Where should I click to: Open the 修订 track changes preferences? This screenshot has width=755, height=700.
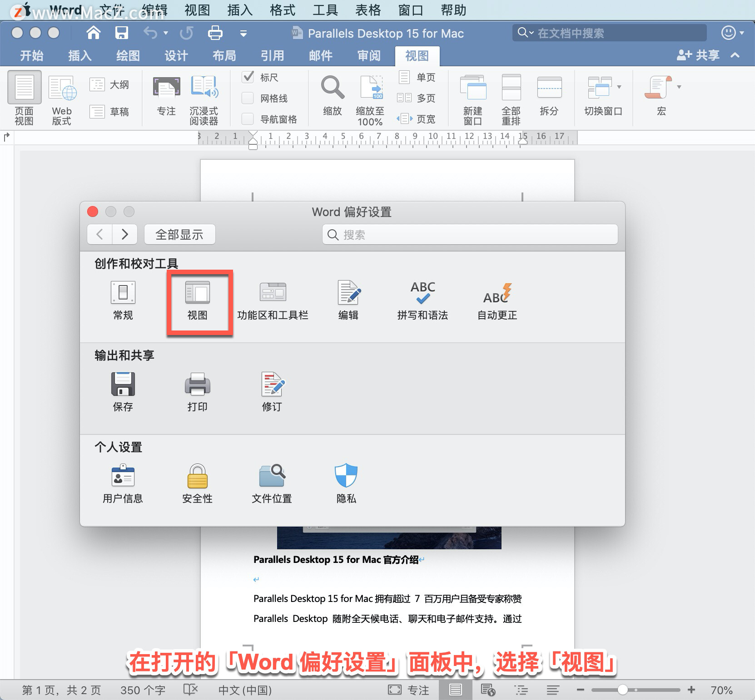point(272,392)
